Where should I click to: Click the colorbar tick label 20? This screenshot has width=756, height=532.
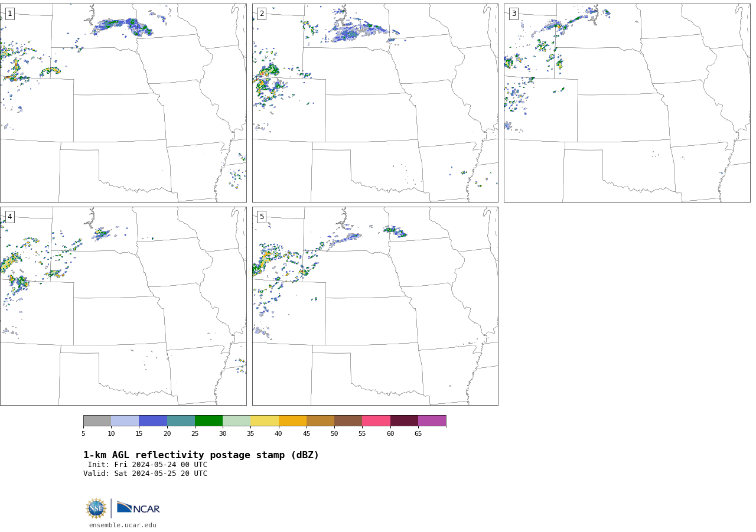pos(167,434)
